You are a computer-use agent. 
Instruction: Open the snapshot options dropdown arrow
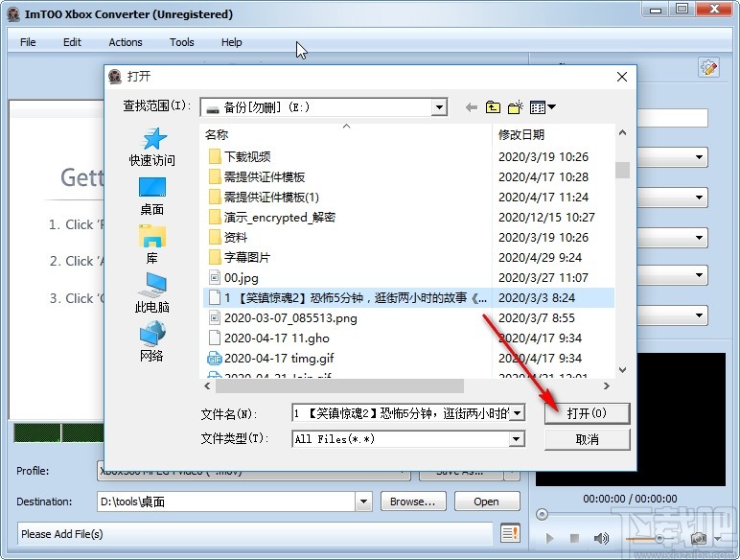point(718,539)
